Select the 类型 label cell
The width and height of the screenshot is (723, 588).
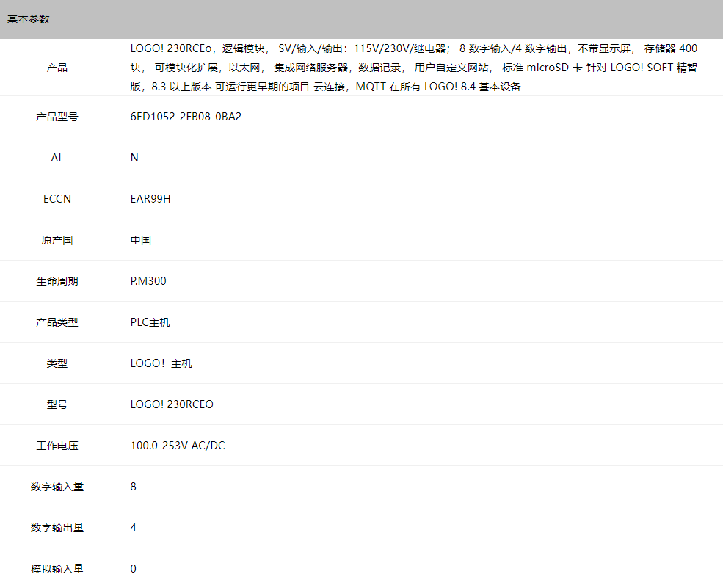[57, 363]
